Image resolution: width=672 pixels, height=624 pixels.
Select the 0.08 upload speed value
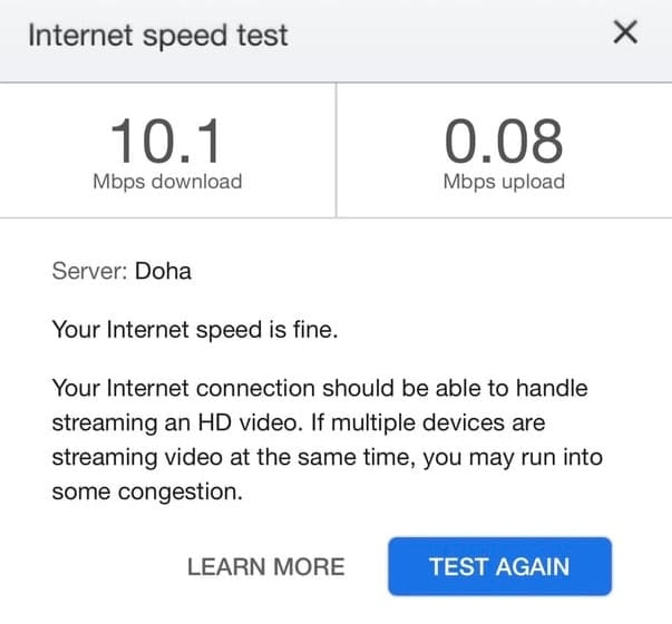(504, 141)
